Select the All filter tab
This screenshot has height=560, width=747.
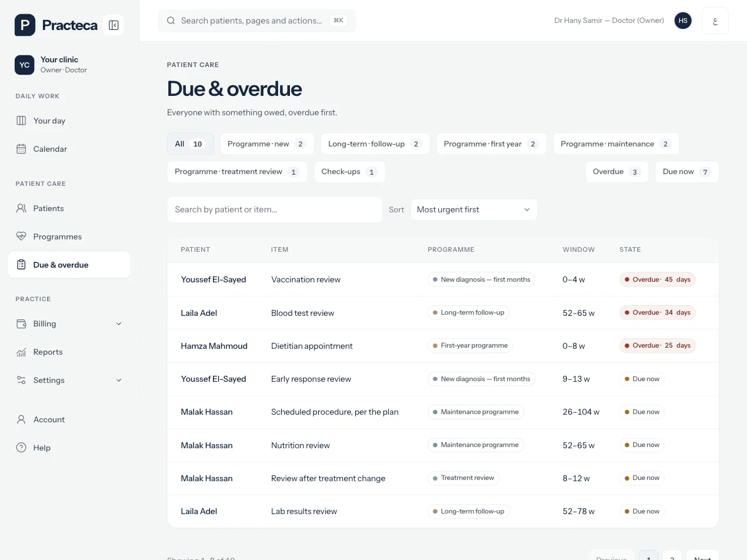coord(191,144)
